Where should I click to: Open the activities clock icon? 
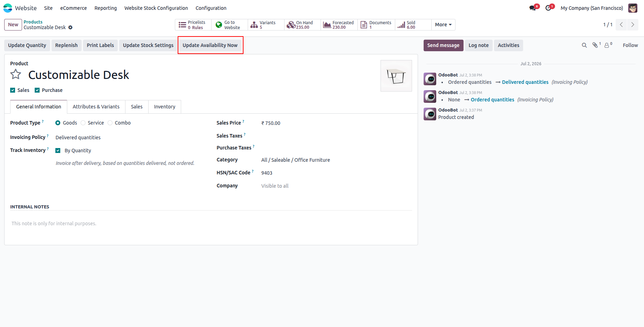click(549, 8)
